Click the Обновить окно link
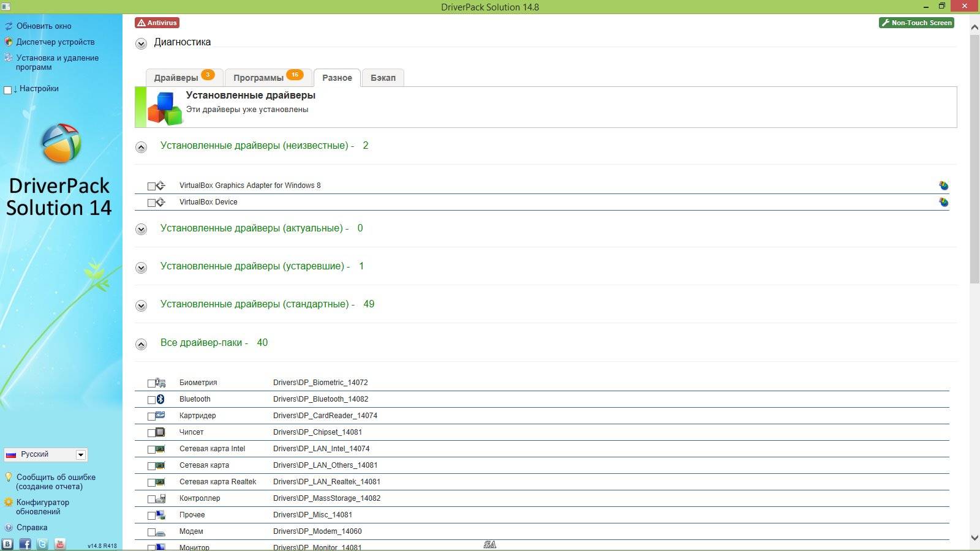 43,26
